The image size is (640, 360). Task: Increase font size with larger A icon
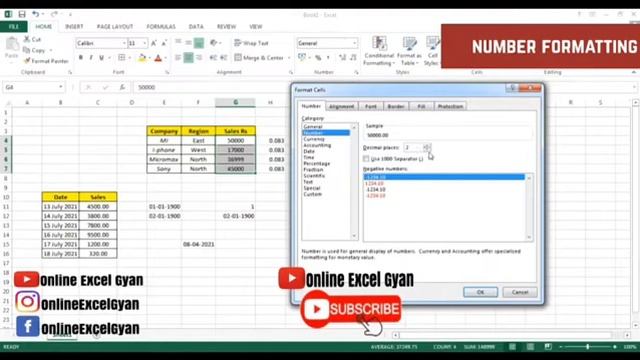[x=153, y=43]
